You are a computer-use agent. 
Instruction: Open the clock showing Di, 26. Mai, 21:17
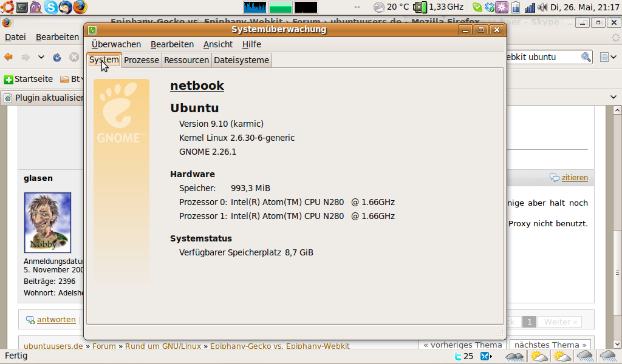(585, 7)
